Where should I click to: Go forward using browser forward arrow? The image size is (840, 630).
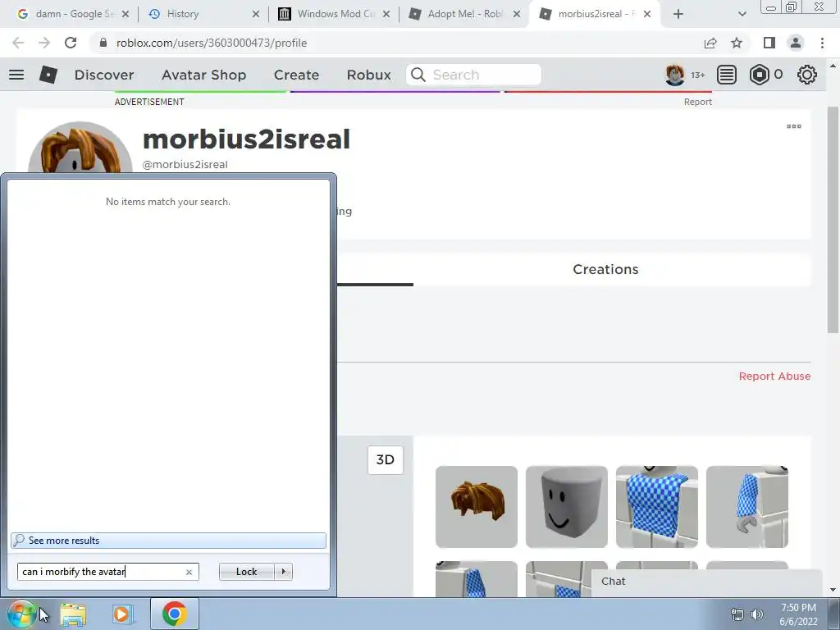[x=44, y=43]
